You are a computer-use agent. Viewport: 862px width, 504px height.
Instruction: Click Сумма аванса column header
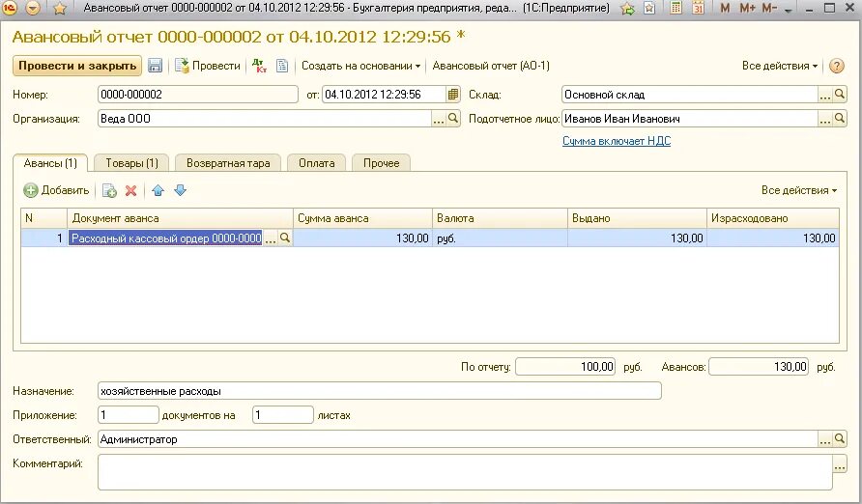point(362,218)
